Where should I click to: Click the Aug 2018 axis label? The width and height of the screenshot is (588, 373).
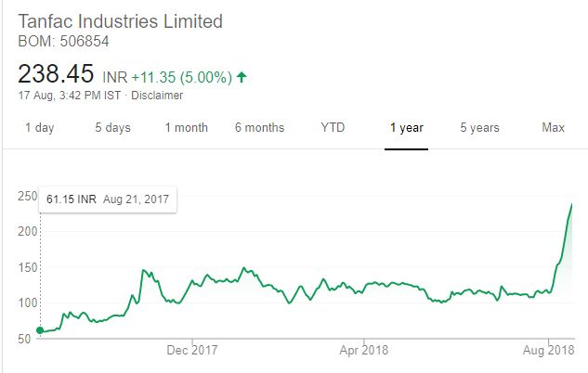549,350
